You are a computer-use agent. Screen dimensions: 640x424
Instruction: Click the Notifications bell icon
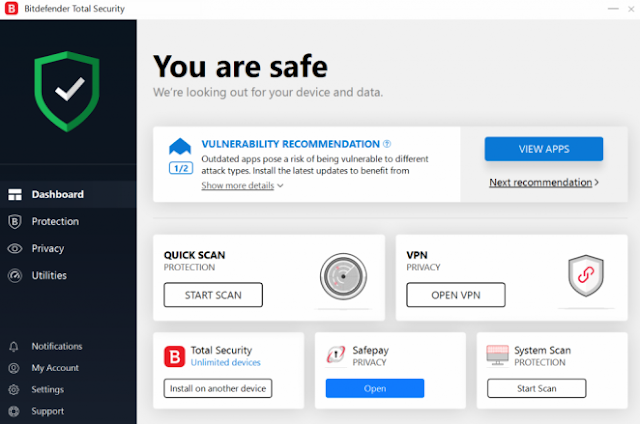[14, 346]
